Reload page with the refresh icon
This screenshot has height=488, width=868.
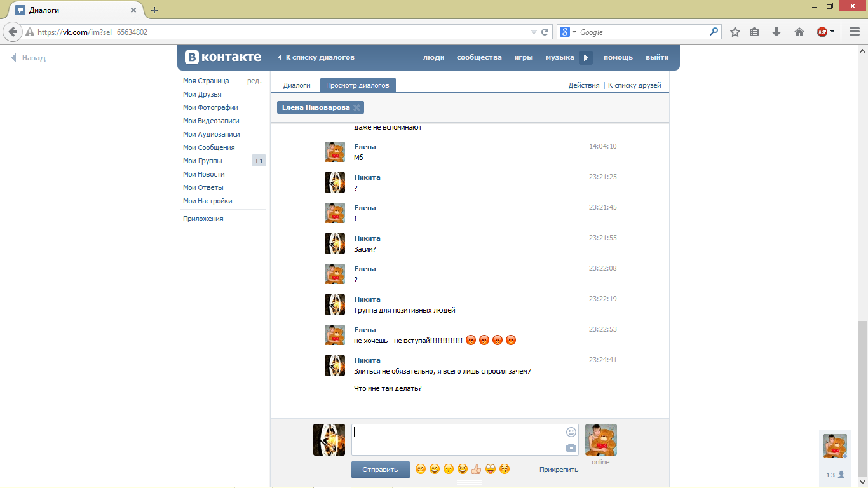545,32
